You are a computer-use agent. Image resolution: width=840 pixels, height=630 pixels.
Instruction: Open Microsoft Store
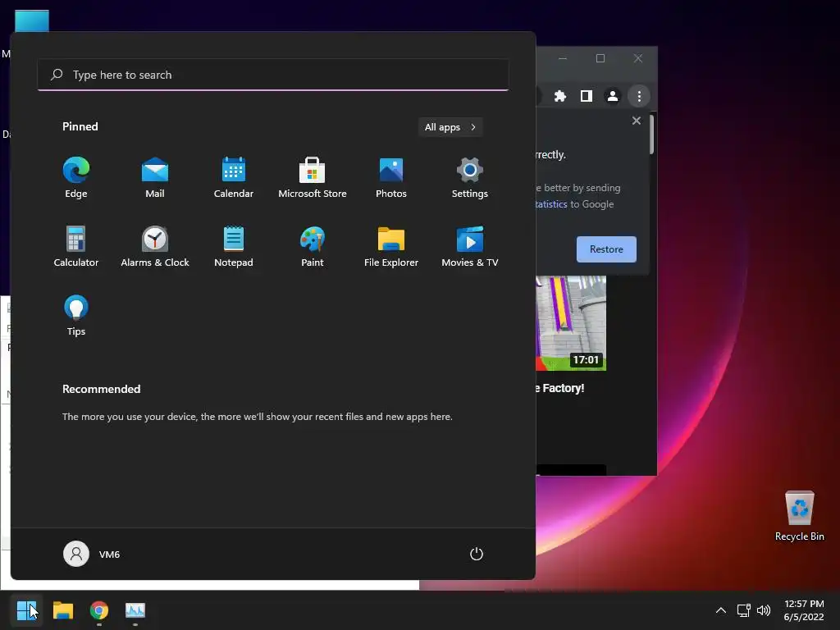[313, 178]
